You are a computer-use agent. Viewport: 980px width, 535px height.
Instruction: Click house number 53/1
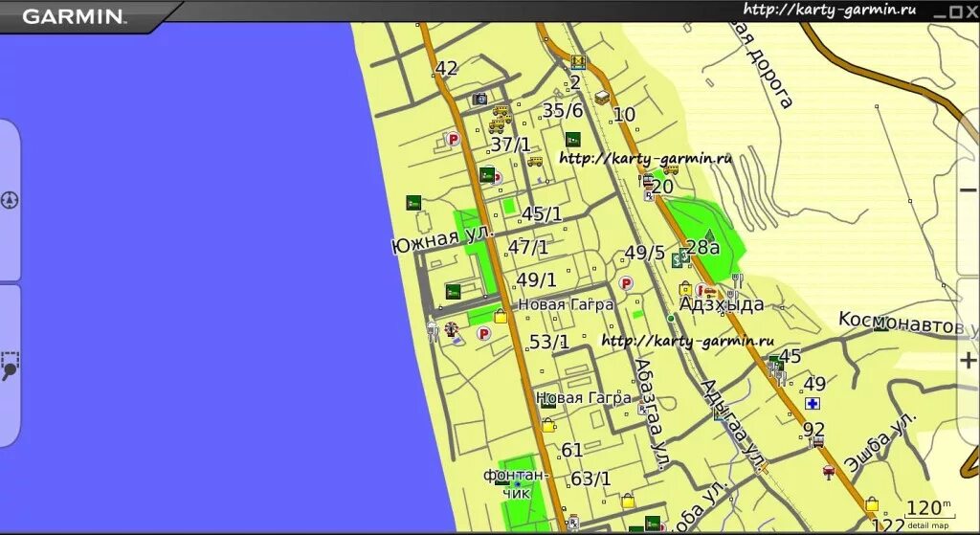[549, 342]
